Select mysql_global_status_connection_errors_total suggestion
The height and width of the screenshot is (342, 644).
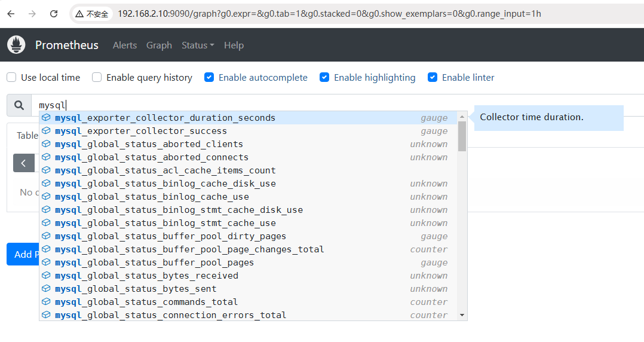click(x=248, y=315)
